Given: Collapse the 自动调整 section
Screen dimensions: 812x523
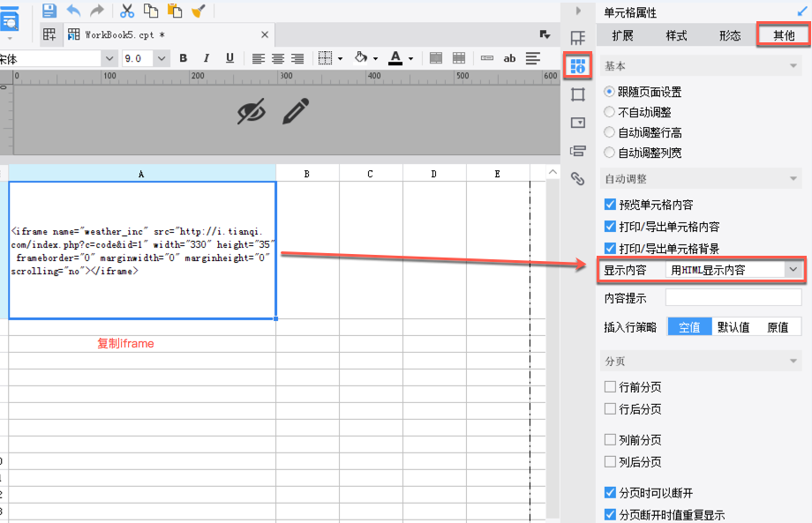Looking at the screenshot, I should click(793, 178).
